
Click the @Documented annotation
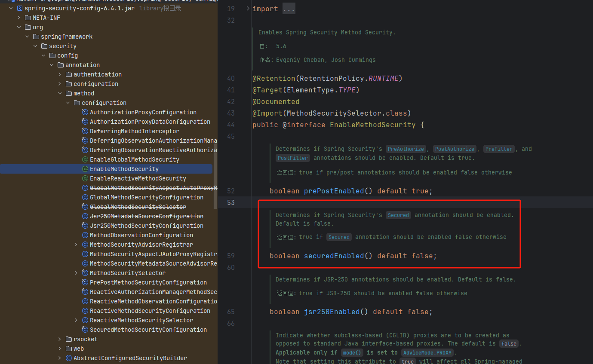point(276,101)
